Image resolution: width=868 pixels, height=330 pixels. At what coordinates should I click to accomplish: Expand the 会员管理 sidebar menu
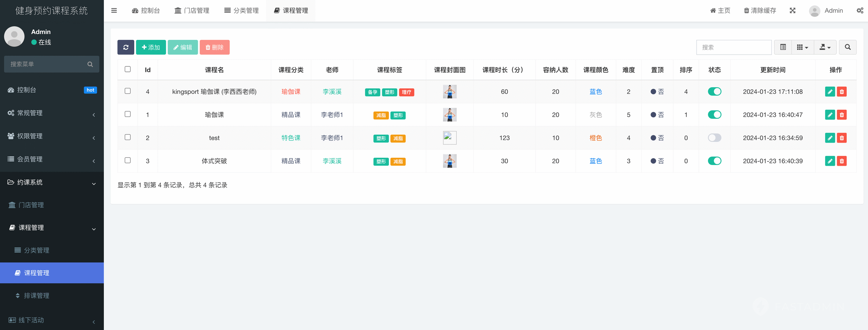[x=52, y=159]
